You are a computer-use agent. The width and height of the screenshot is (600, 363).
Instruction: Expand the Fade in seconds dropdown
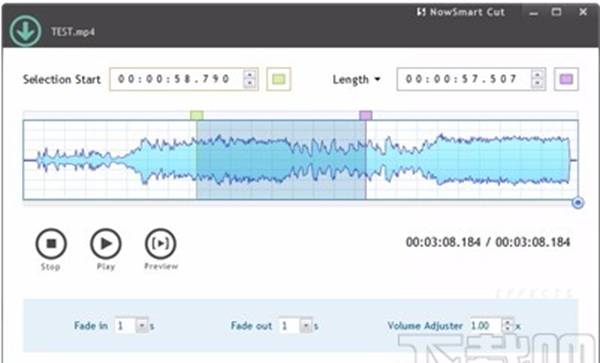(x=142, y=326)
